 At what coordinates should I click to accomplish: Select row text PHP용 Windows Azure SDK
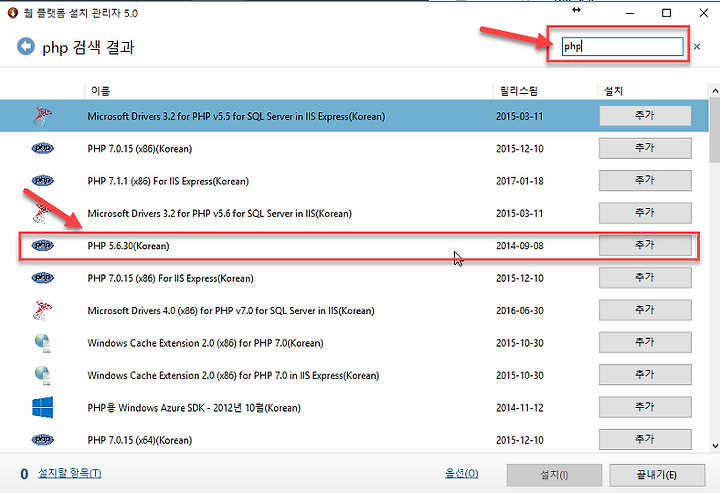tap(194, 408)
